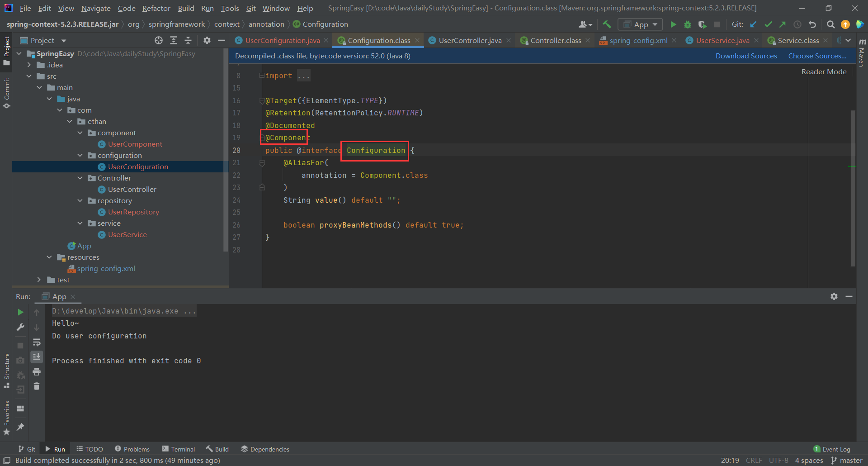
Task: Open Event Log
Action: (832, 449)
